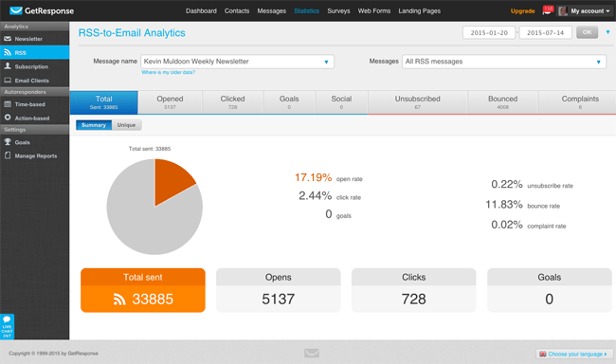Click the OK date range button

tap(587, 32)
